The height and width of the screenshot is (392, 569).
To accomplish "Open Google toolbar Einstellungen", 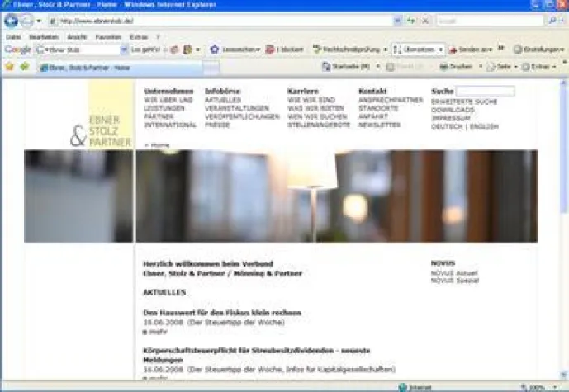I will tap(538, 50).
